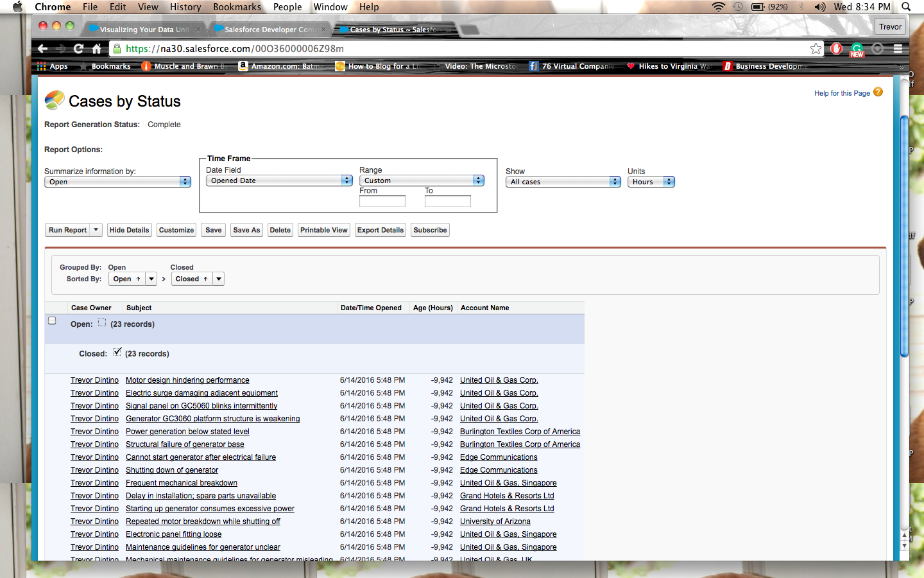The width and height of the screenshot is (924, 578).
Task: Open the Date Field dropdown
Action: point(280,180)
